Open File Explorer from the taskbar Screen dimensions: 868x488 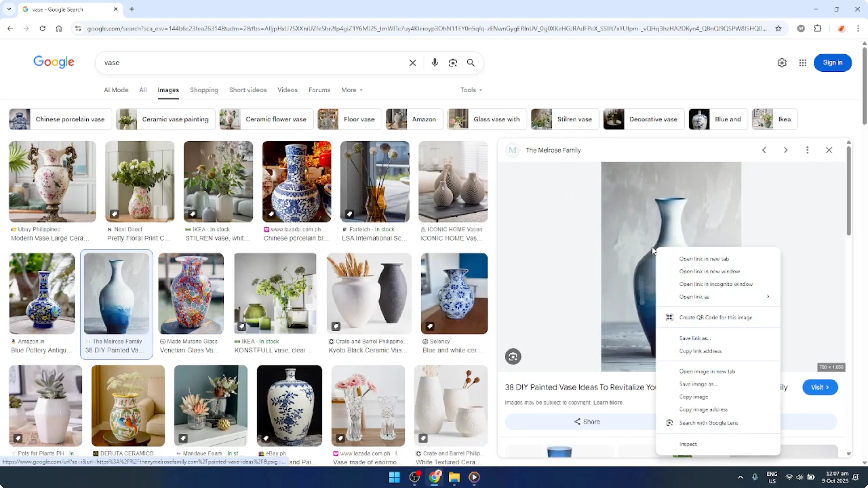pos(455,477)
